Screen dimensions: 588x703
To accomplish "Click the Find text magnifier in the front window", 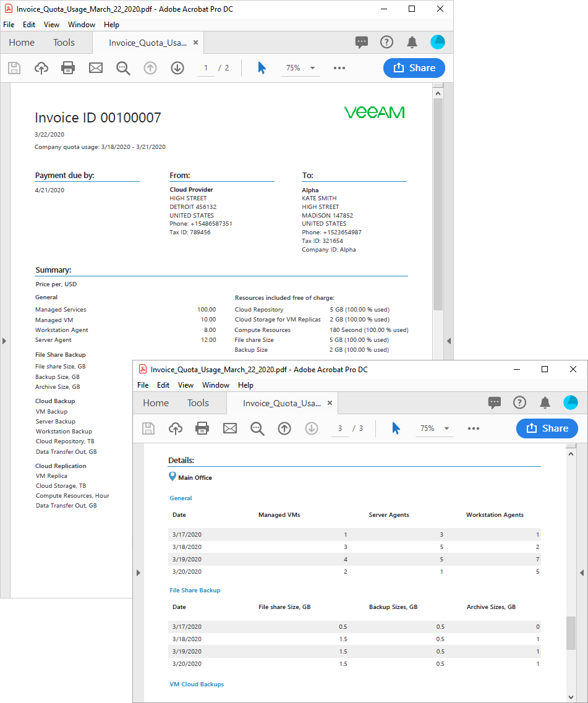I will [257, 428].
